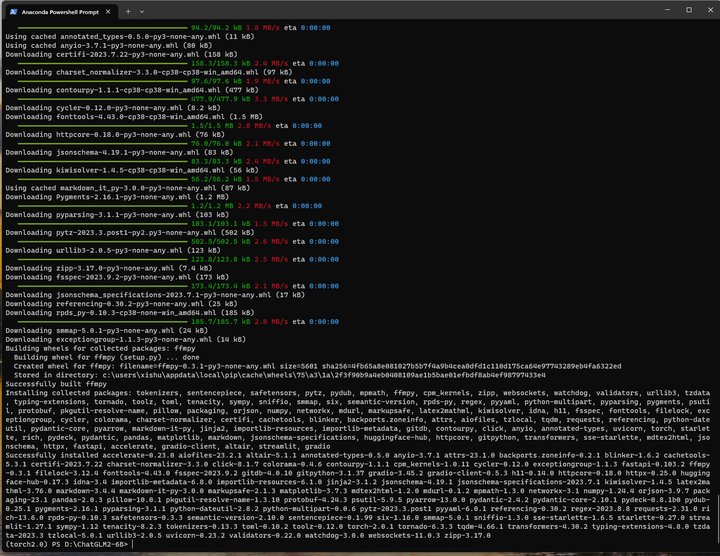
Task: Click the 'Created wheel for ffmpy' line
Action: (317, 366)
